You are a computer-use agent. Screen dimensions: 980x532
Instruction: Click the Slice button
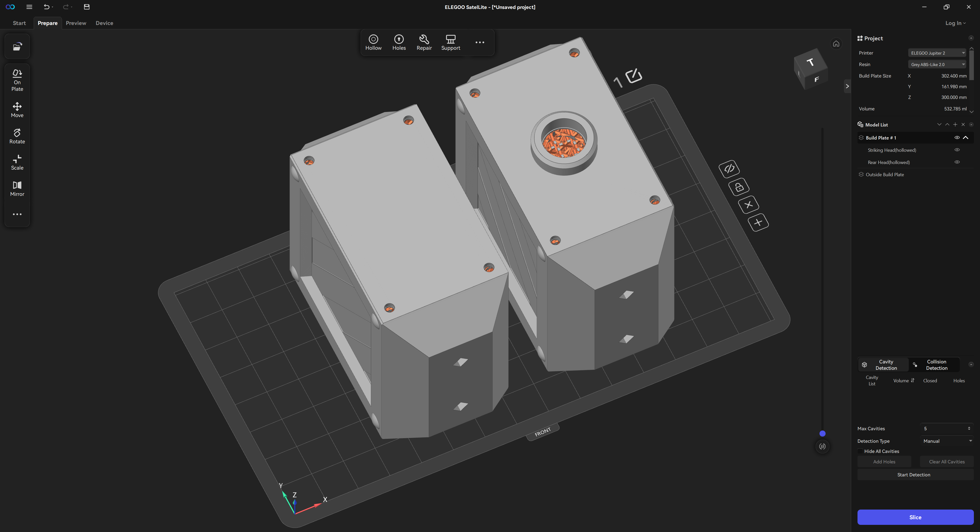tap(915, 517)
